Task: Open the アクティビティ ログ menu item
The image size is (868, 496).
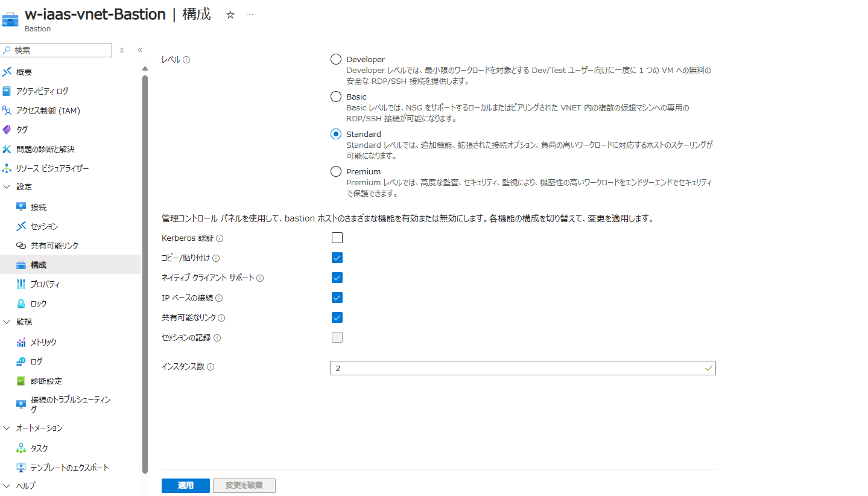Action: pos(70,91)
